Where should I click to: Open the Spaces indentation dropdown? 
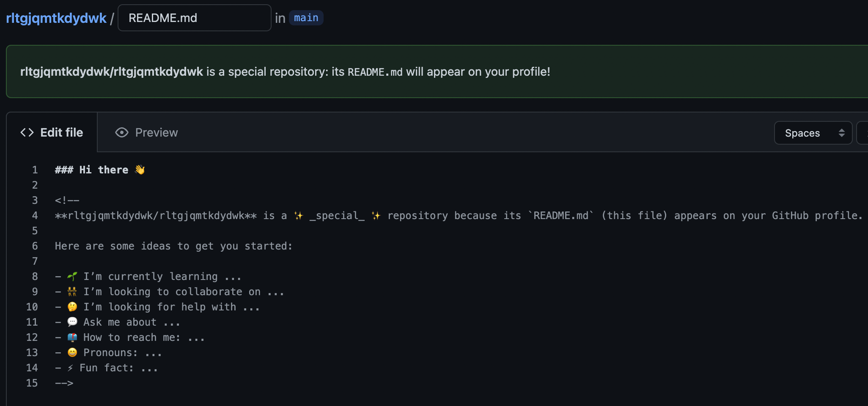[813, 132]
